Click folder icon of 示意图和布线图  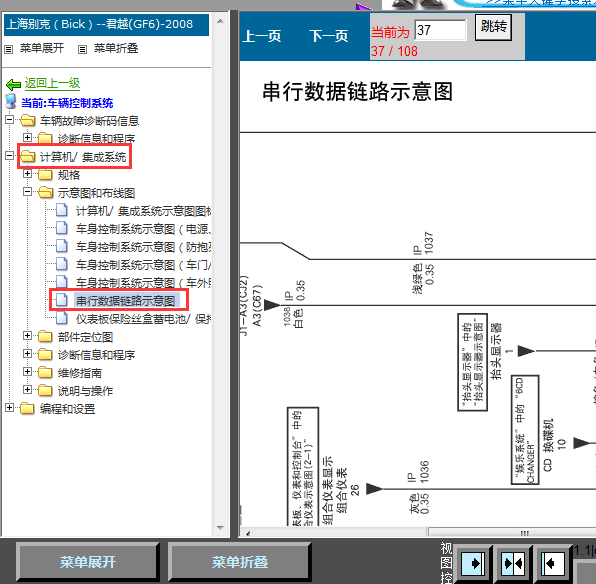45,192
